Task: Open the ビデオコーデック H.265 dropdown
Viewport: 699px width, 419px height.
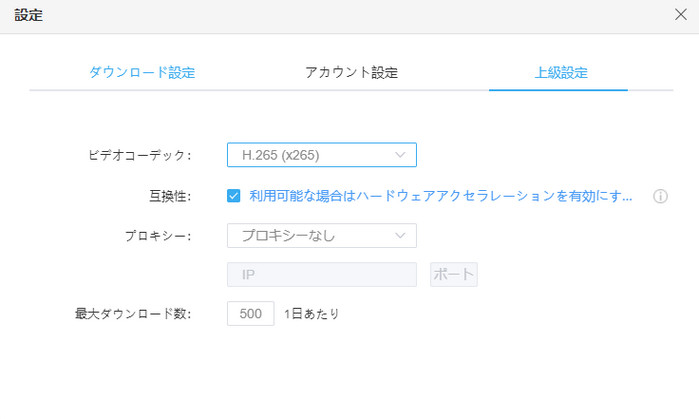Action: [322, 155]
